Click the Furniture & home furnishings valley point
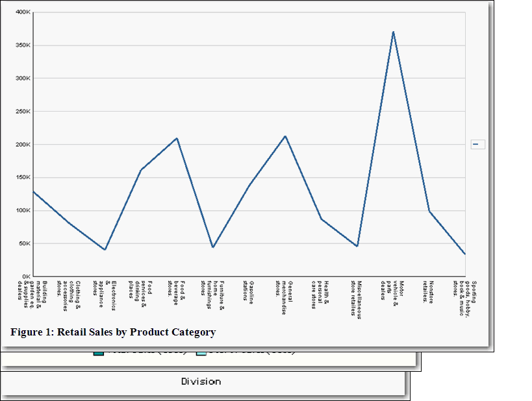Screen dimensions: 532x401 pyautogui.click(x=214, y=247)
